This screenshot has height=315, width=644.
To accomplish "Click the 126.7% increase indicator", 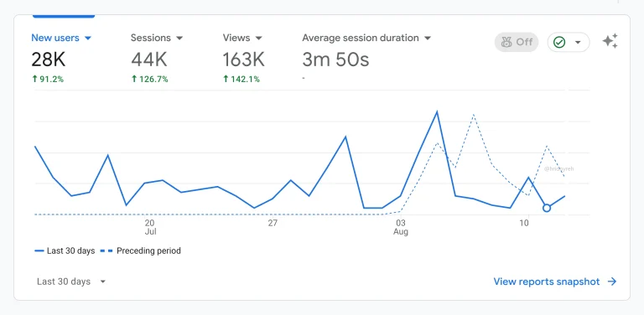I will coord(149,79).
